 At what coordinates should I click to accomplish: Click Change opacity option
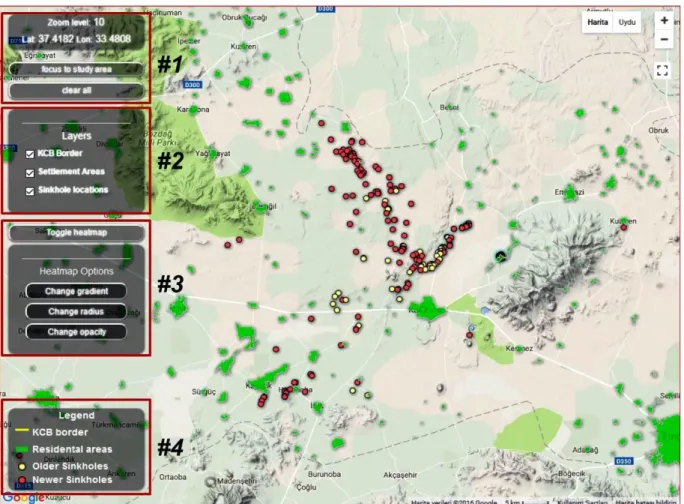point(76,332)
